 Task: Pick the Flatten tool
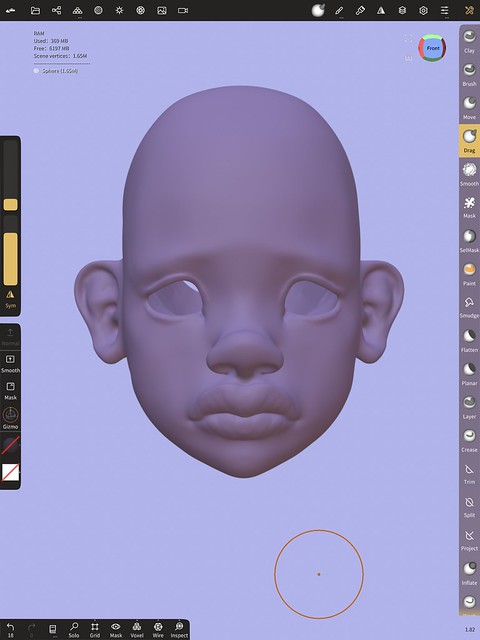(x=469, y=341)
